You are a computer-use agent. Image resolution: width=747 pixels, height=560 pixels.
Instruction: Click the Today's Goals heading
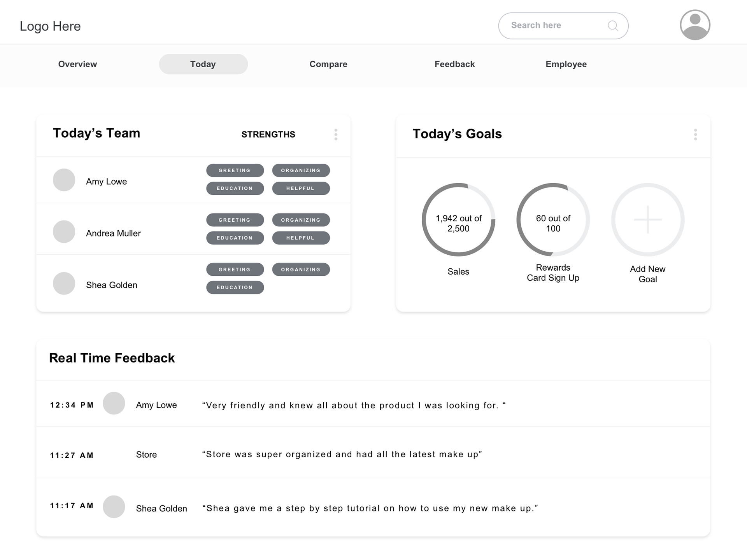[x=457, y=134]
